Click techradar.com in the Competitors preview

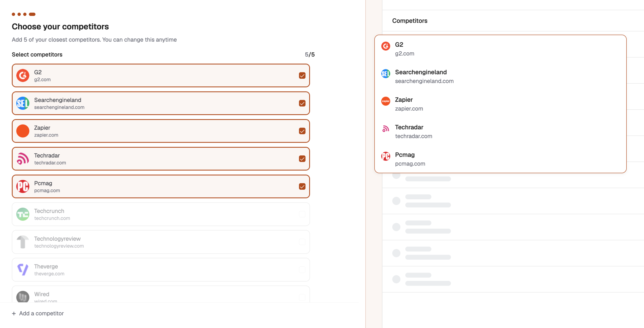[413, 136]
